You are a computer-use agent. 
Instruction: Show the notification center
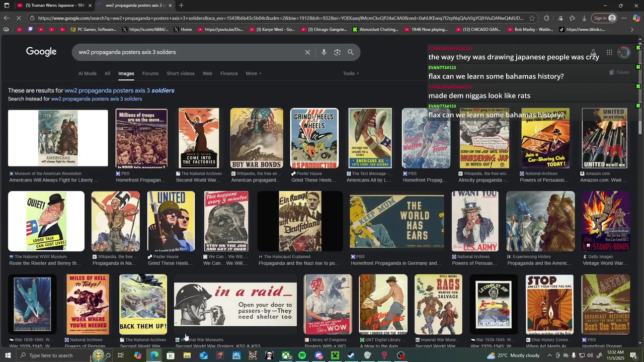coord(633,355)
